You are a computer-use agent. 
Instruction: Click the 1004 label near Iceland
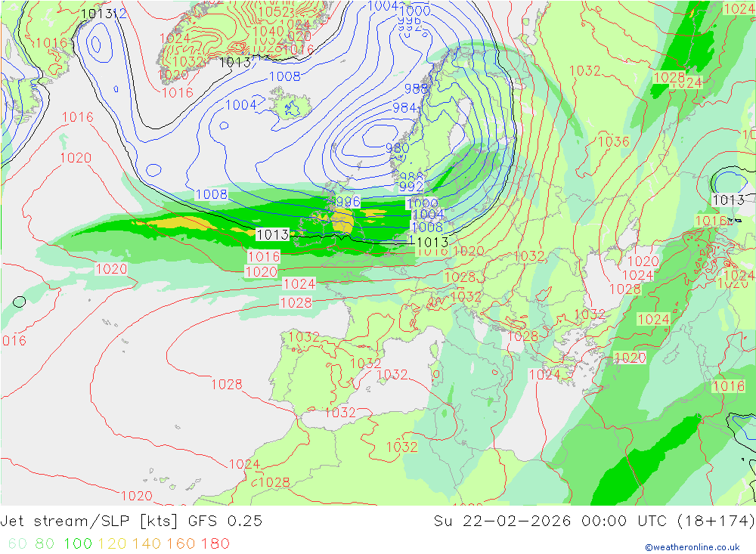pos(240,104)
